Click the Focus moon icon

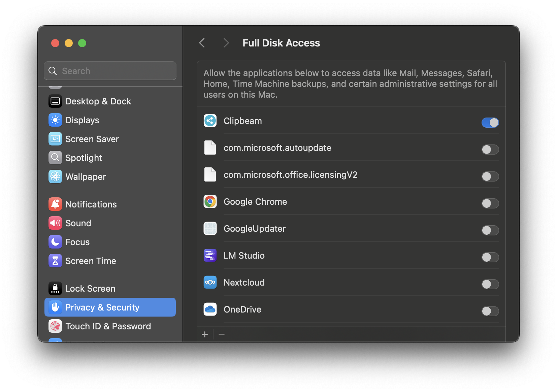pyautogui.click(x=55, y=242)
